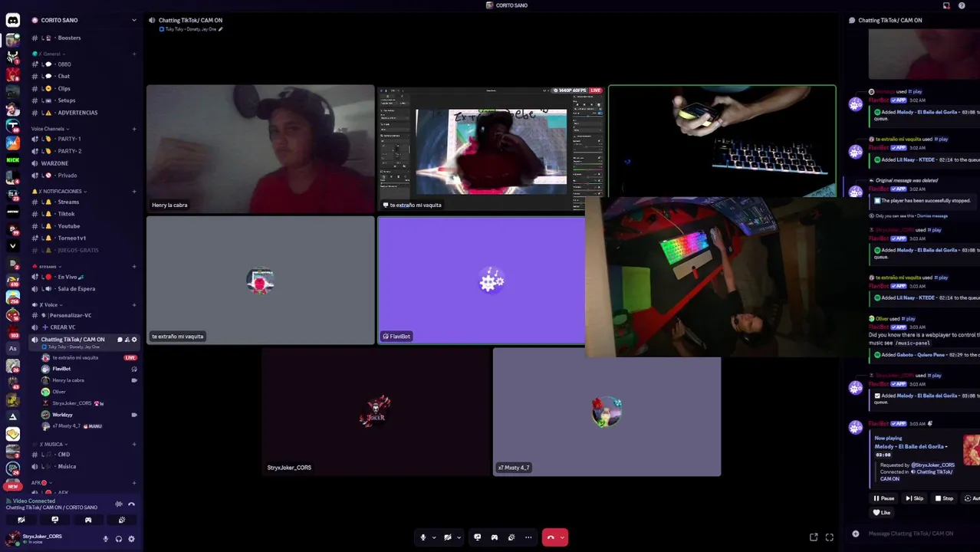Click plus attachment icon in message box
The width and height of the screenshot is (980, 552).
point(856,534)
